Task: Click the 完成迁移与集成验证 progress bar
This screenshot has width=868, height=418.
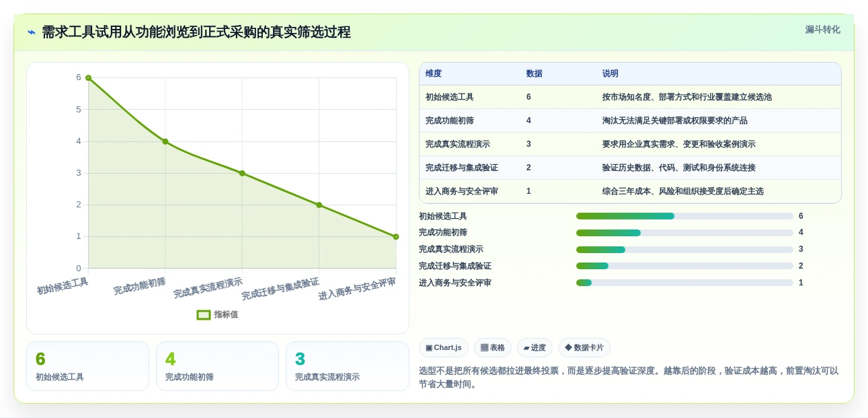Action: (684, 266)
